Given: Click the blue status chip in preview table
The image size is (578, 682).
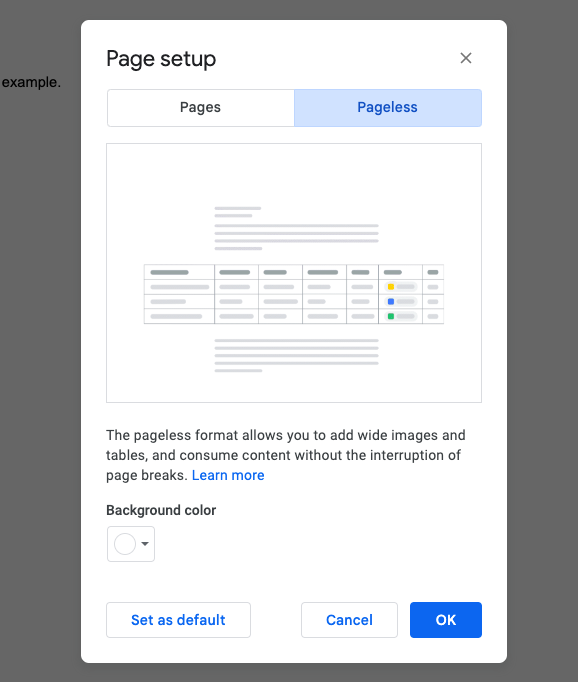Looking at the screenshot, I should [401, 301].
